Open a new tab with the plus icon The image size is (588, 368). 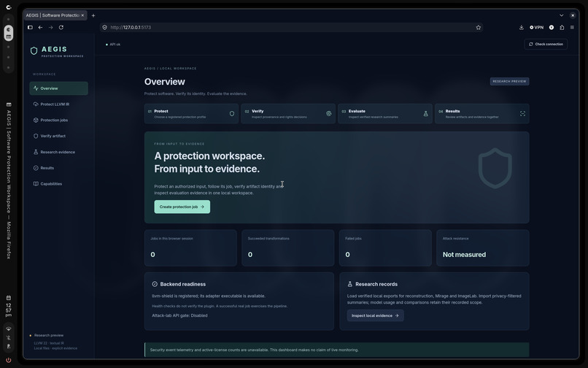click(x=93, y=15)
